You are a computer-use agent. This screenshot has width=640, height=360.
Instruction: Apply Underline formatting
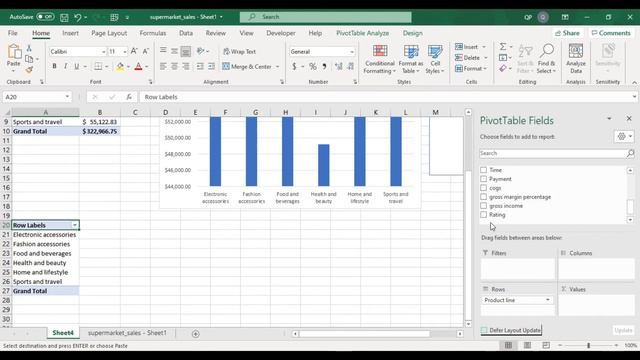pyautogui.click(x=76, y=66)
